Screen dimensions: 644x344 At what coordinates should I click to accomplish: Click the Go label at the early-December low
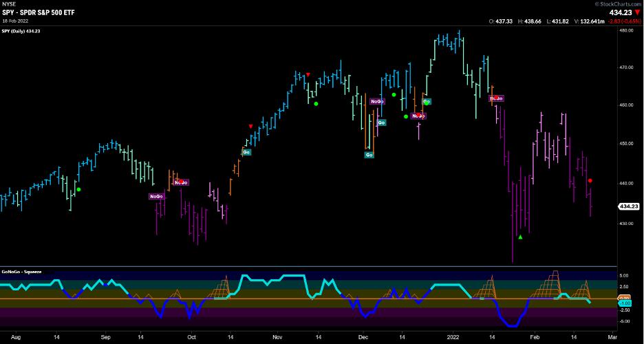pos(369,155)
